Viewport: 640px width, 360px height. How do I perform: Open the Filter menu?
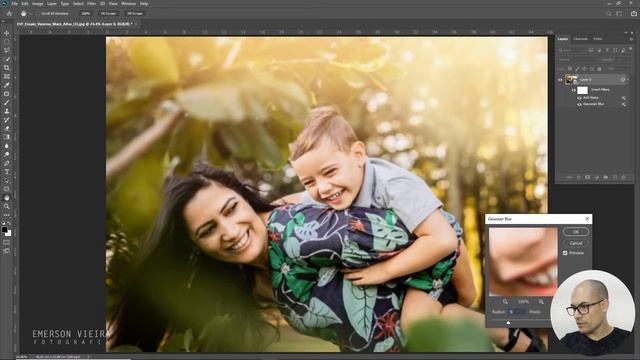tap(91, 4)
